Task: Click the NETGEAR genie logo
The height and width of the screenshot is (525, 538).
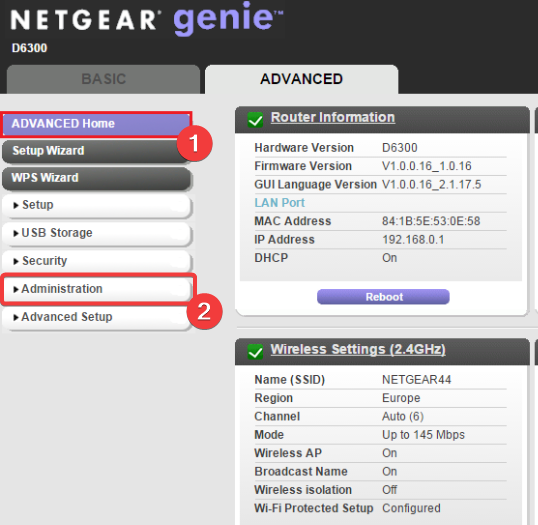Action: pos(147,19)
